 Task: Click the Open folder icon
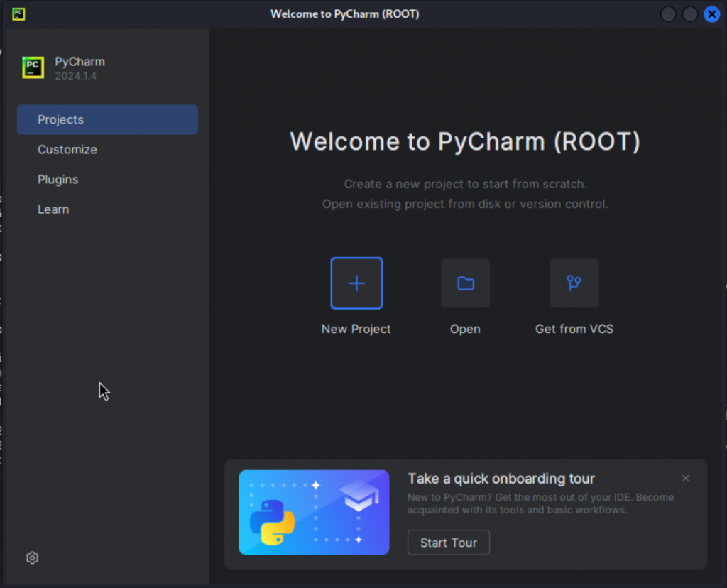click(466, 283)
